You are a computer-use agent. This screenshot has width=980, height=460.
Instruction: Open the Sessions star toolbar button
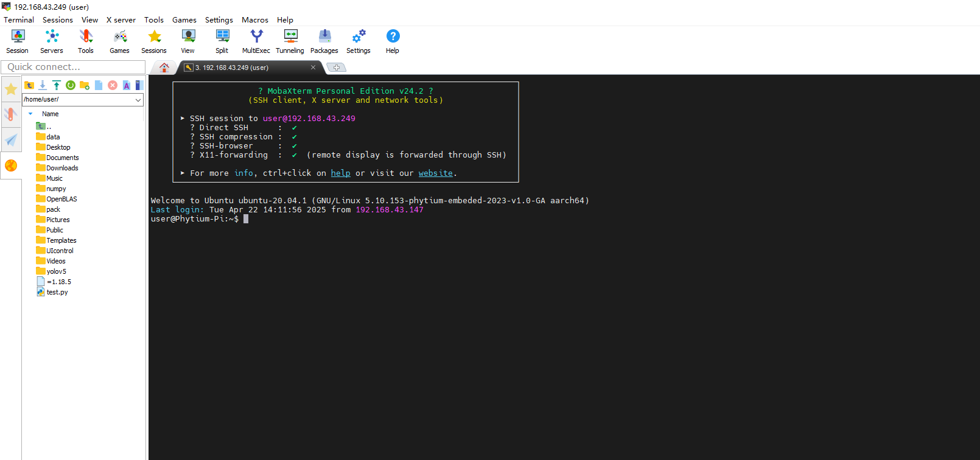click(154, 42)
